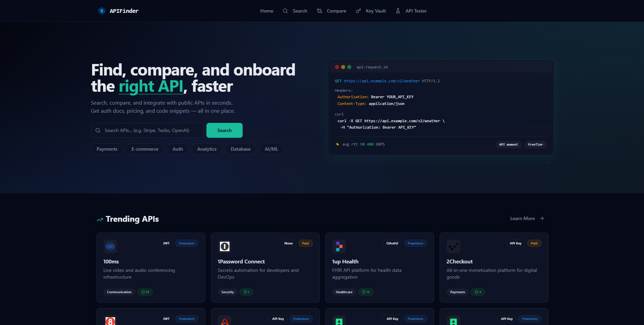This screenshot has height=325, width=644.
Task: Select the Database category chip
Action: [x=241, y=149]
